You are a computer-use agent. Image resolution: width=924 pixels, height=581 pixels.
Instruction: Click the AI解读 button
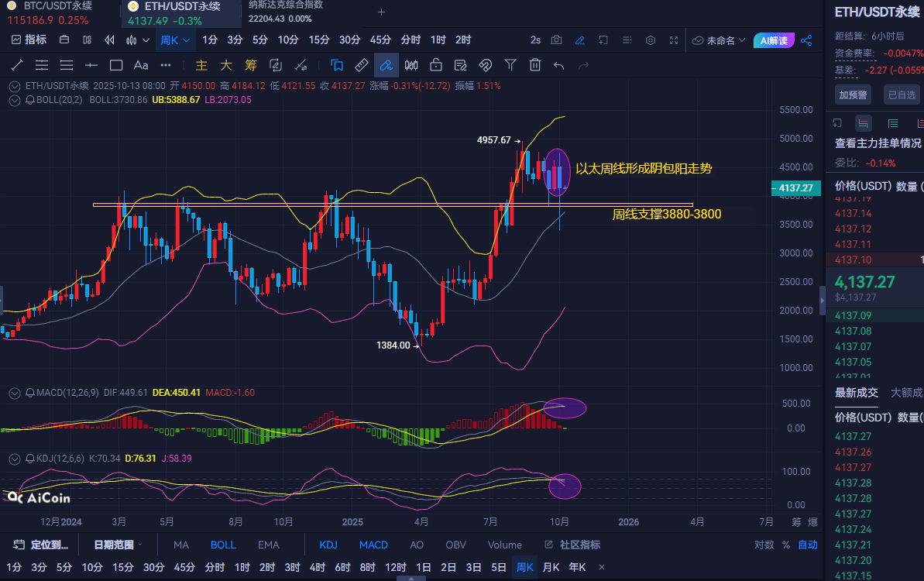(774, 40)
